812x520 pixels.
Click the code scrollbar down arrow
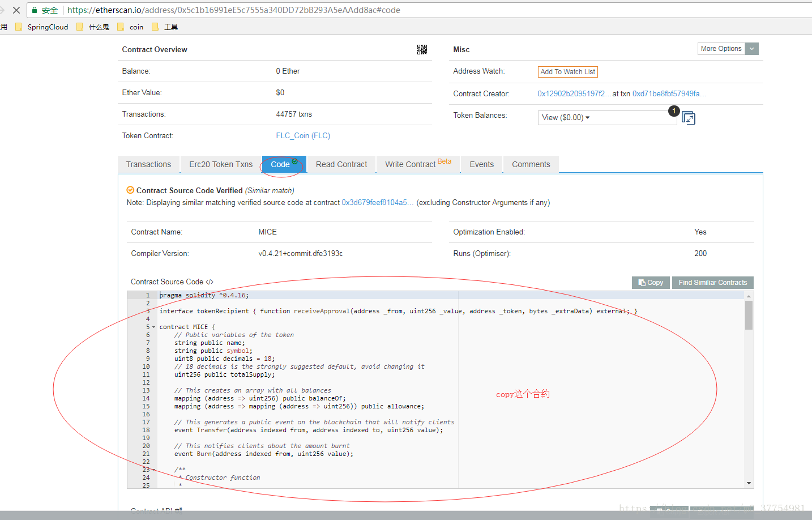point(749,483)
